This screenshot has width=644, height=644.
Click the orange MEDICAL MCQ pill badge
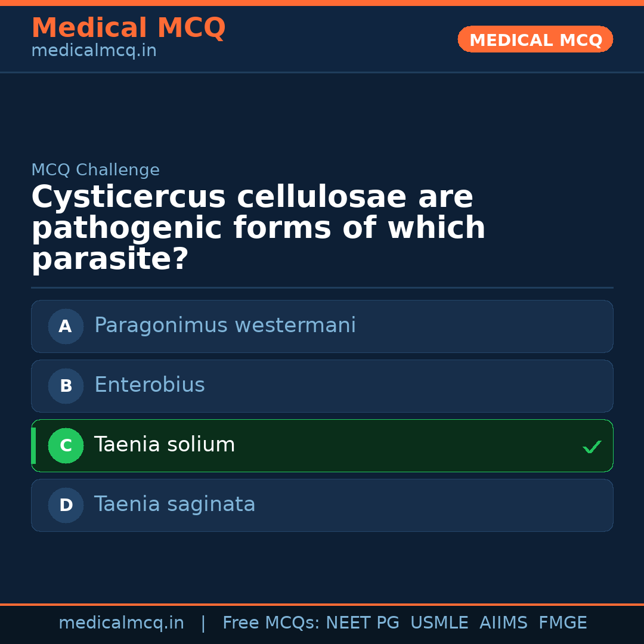click(535, 39)
